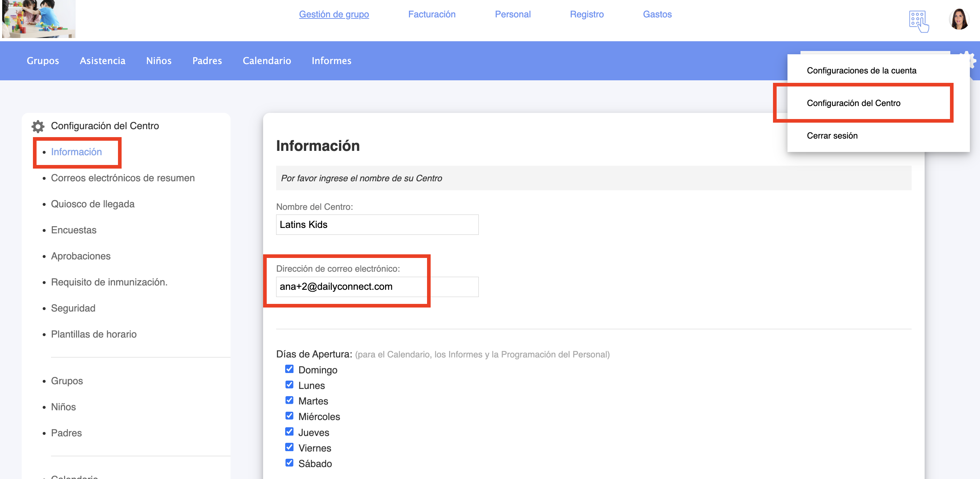Go to the Facturación section
This screenshot has width=980, height=479.
click(431, 14)
